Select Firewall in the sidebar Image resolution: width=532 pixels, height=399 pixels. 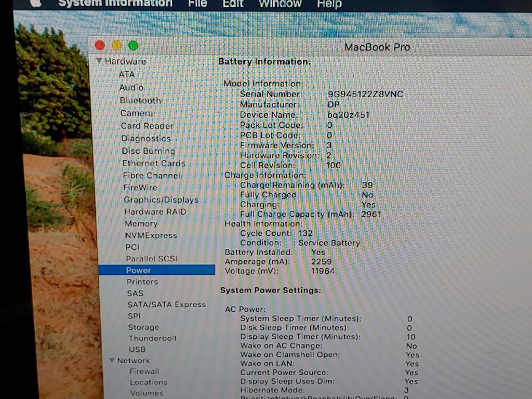(x=144, y=371)
